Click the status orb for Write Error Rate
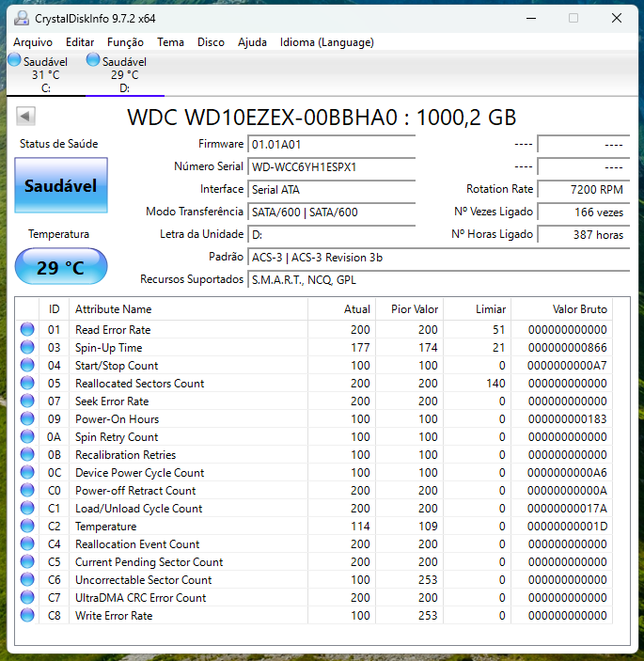 27,616
